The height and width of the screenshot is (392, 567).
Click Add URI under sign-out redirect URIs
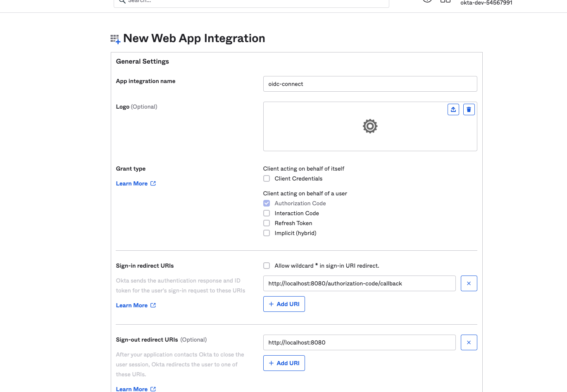pos(284,363)
